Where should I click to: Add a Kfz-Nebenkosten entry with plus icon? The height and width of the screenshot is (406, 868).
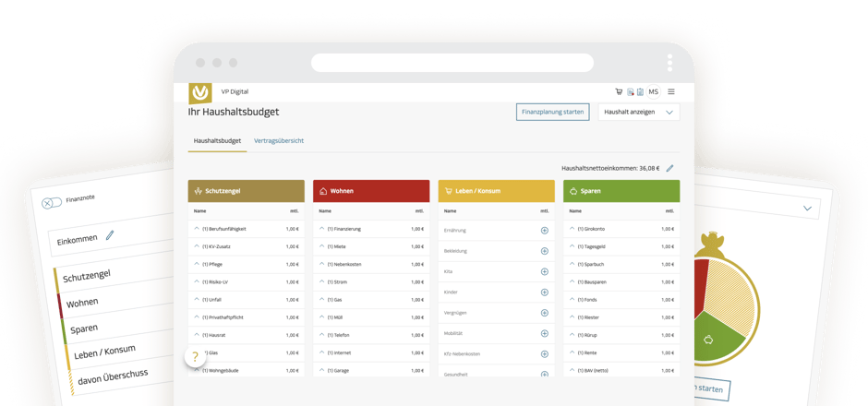(x=544, y=354)
